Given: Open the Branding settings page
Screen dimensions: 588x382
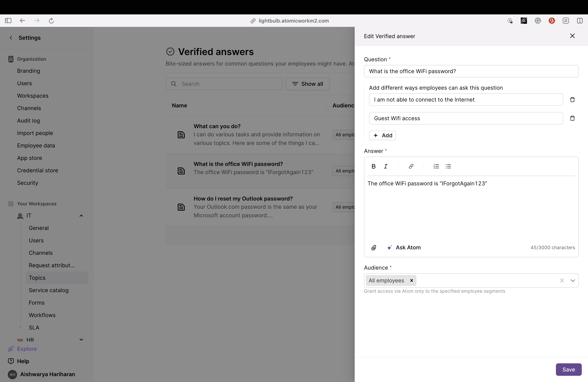Looking at the screenshot, I should (x=28, y=71).
